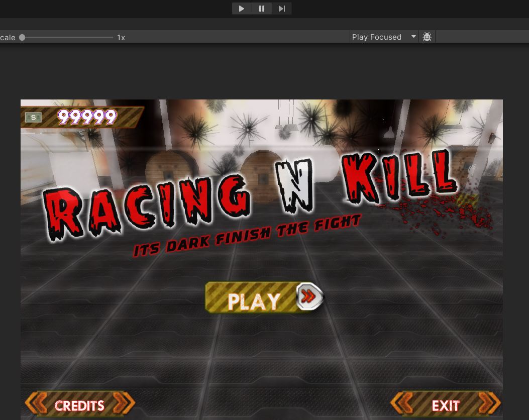Screen dimensions: 529x420
Task: Click the red double-arrow icon on PLAY
Action: click(309, 297)
